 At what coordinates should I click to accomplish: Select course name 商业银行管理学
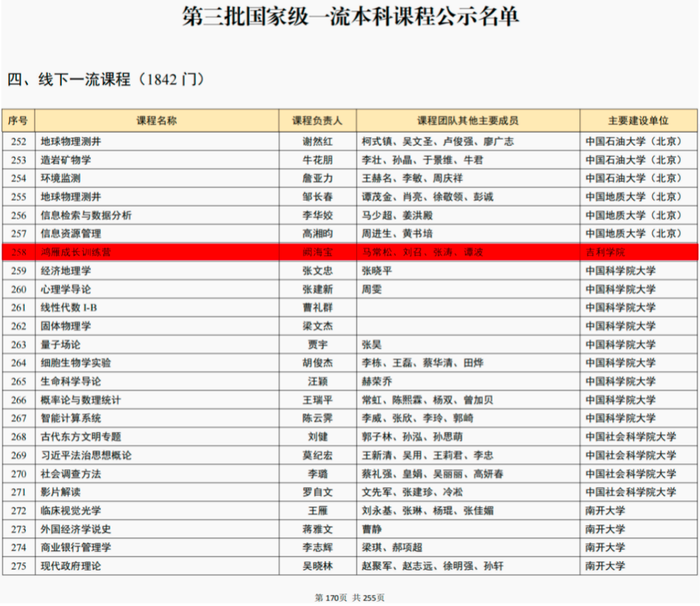pyautogui.click(x=76, y=547)
